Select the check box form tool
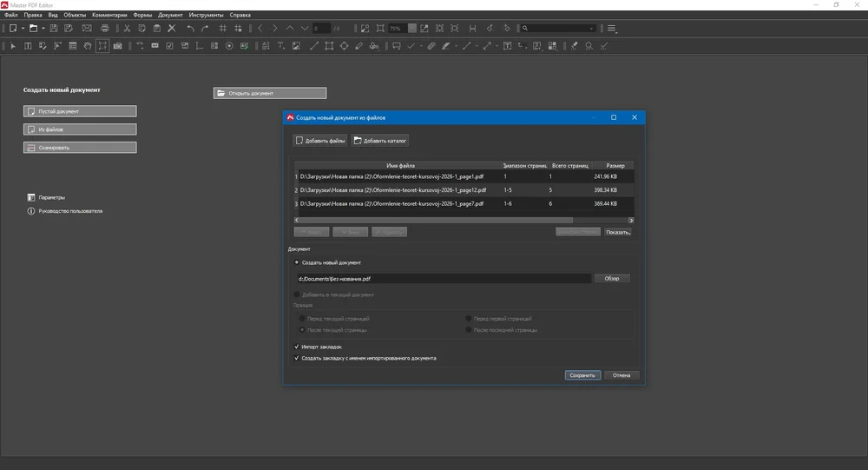This screenshot has height=470, width=868. point(169,46)
